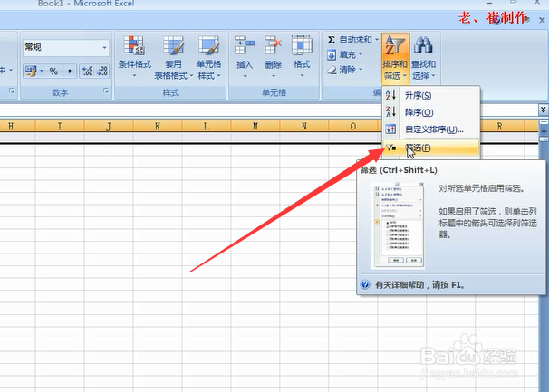This screenshot has height=392, width=549.
Task: Expand the Clear (清除) dropdown arrow
Action: (x=361, y=70)
